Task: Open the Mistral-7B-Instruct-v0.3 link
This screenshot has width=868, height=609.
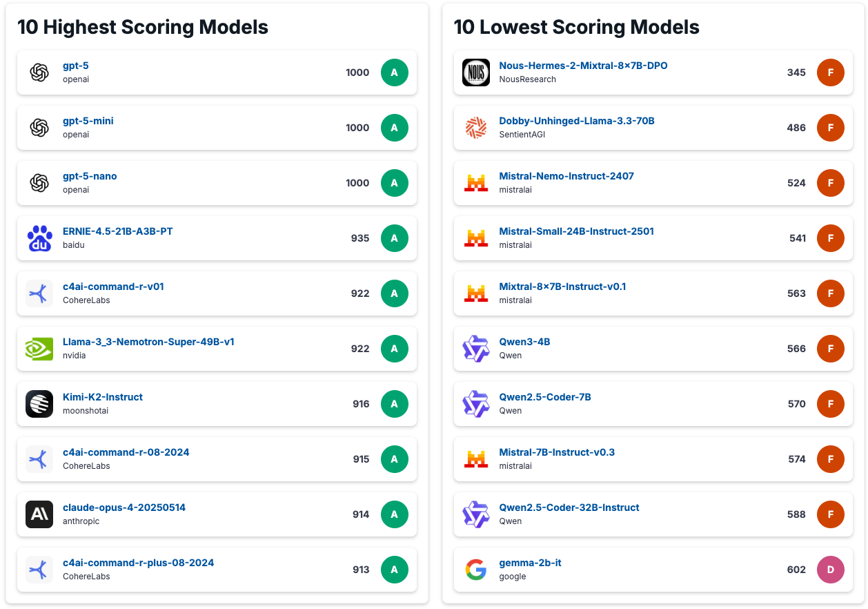Action: point(557,452)
